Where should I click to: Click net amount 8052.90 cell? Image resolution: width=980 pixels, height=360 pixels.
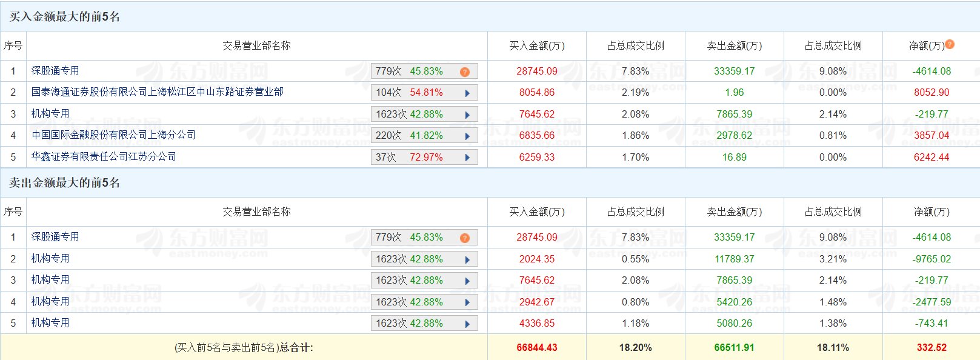point(931,93)
